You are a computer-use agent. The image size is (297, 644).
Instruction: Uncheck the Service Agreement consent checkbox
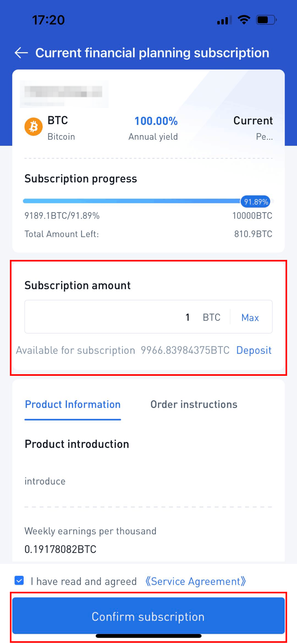(x=19, y=580)
